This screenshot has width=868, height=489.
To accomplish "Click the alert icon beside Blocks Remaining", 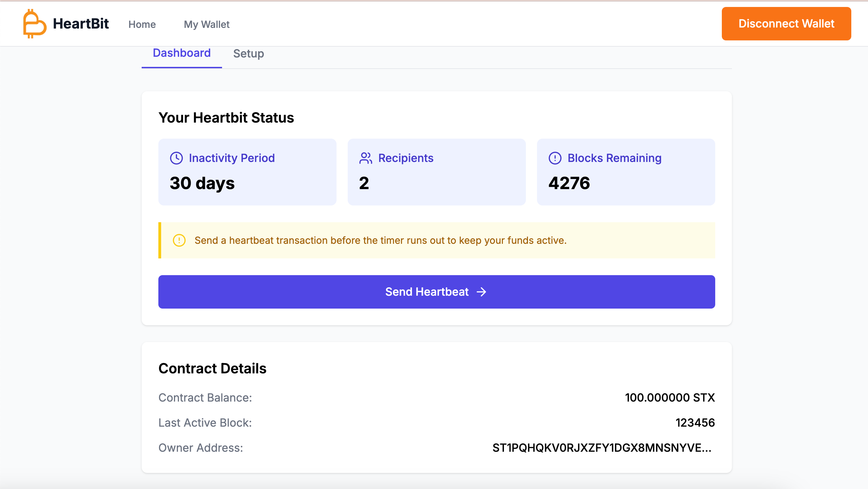I will (555, 158).
